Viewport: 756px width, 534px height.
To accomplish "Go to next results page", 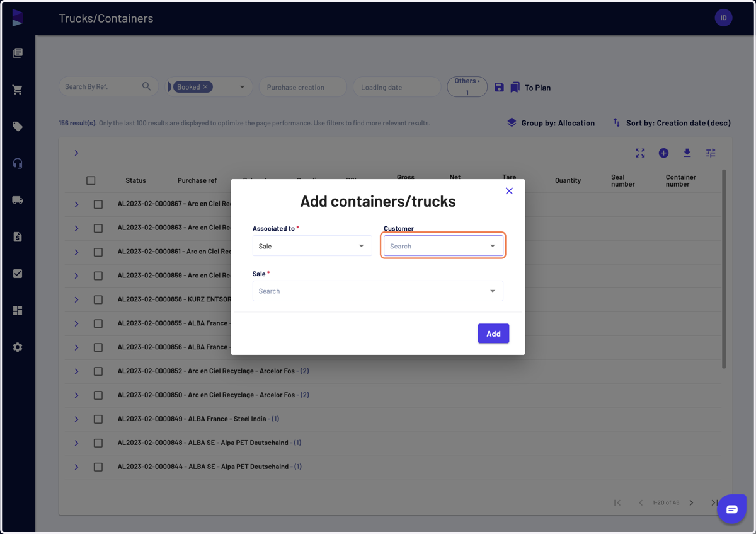I will tap(691, 502).
